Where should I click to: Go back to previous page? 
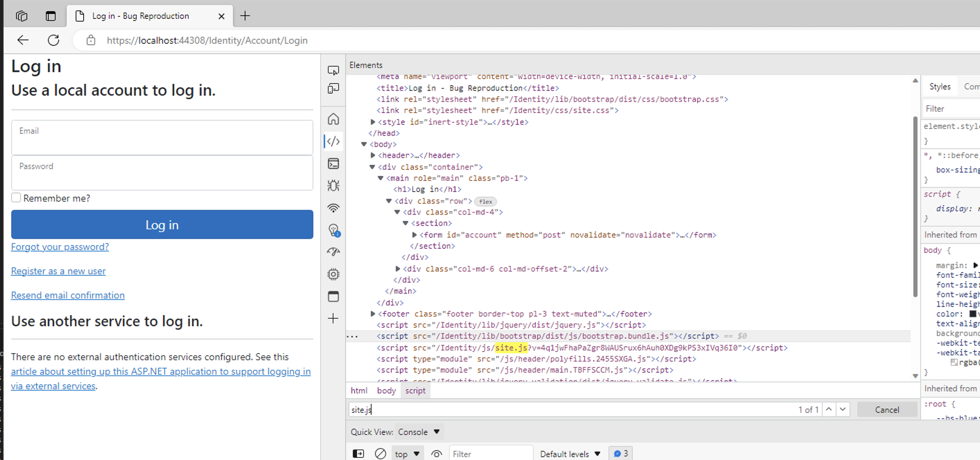point(23,40)
